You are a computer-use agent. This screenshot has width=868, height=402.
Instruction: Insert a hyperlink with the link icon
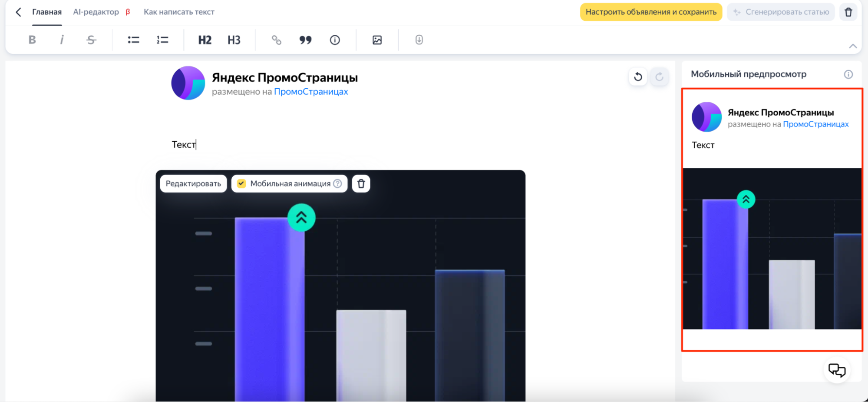tap(277, 40)
